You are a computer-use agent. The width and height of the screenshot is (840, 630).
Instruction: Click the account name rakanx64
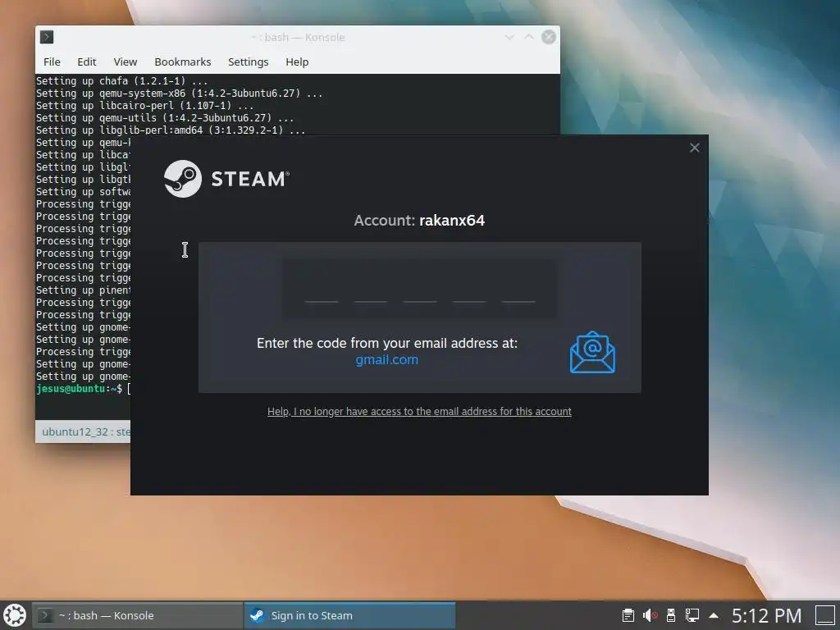tap(452, 220)
